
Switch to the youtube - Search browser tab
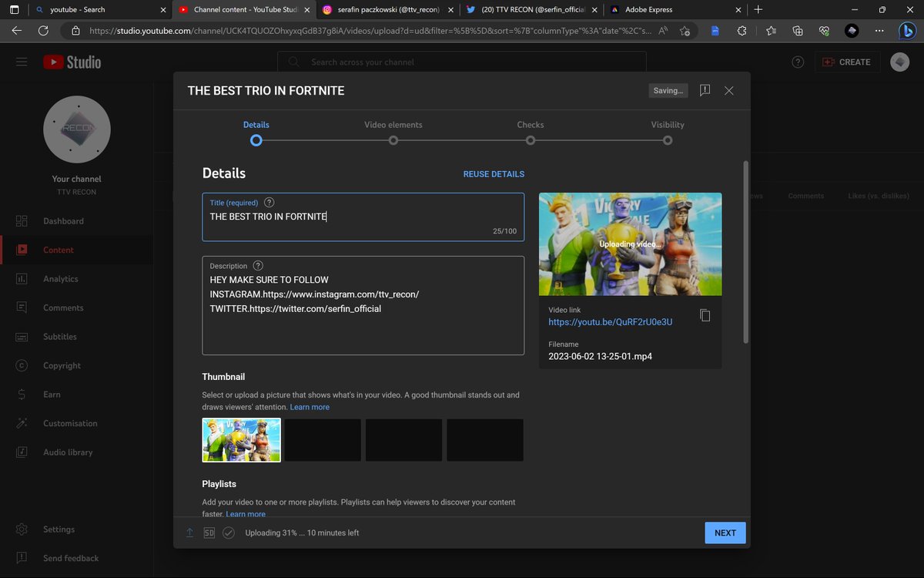[x=100, y=9]
